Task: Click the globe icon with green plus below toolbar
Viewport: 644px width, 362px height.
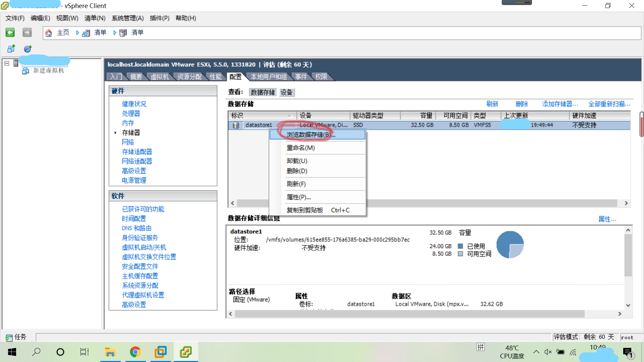Action: (27, 49)
